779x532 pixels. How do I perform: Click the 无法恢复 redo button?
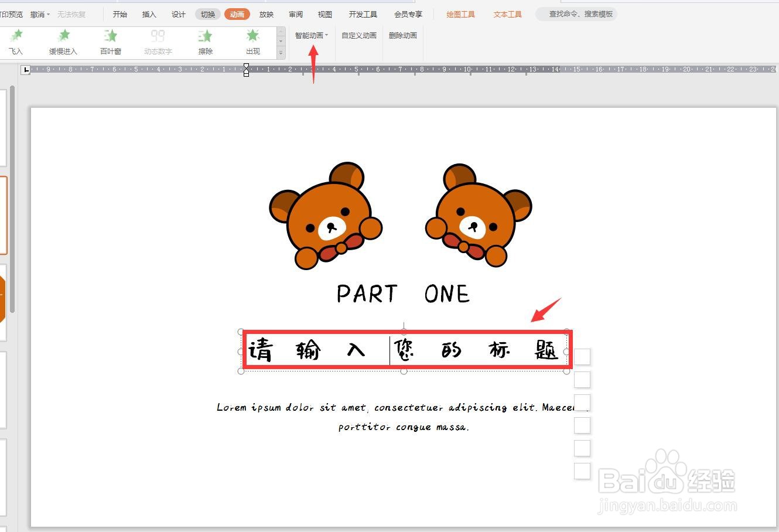(71, 14)
